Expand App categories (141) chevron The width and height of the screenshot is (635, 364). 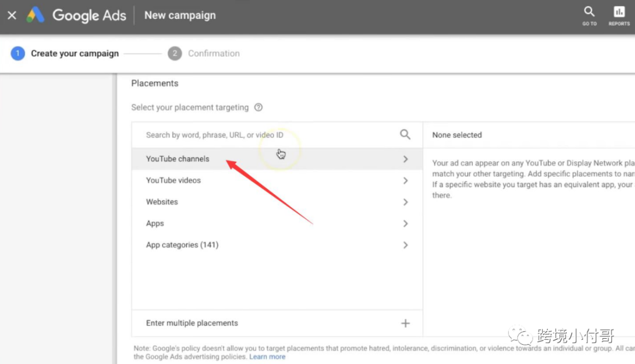point(405,245)
